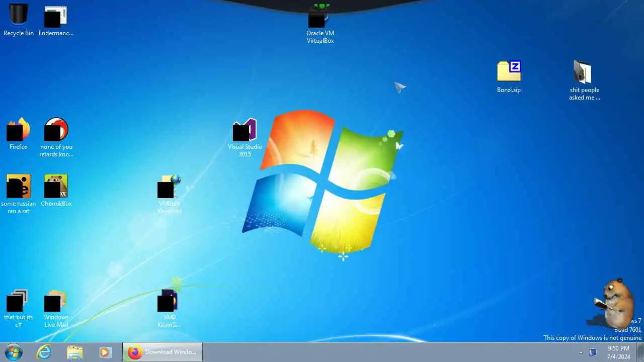Open Visual Studio 2015 shortcut
The image size is (644, 362).
coord(245,137)
